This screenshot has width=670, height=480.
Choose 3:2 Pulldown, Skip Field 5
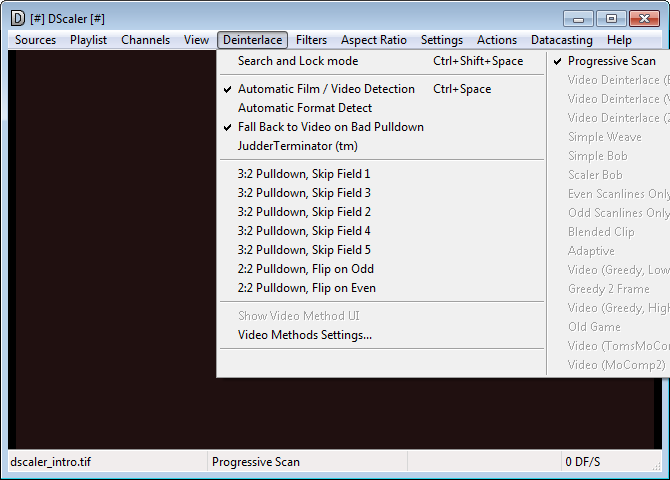click(382, 250)
